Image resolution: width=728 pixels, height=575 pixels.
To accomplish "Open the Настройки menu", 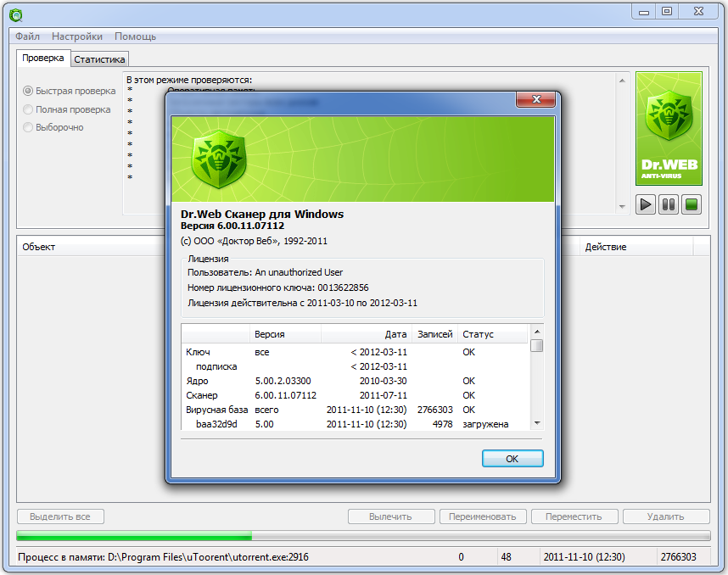I will [77, 36].
